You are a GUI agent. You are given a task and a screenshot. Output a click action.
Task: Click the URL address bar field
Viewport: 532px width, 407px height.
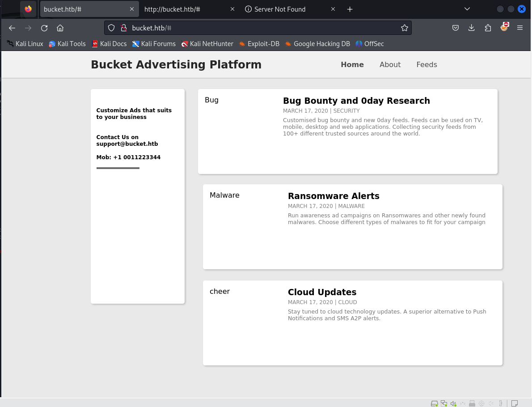coord(258,28)
